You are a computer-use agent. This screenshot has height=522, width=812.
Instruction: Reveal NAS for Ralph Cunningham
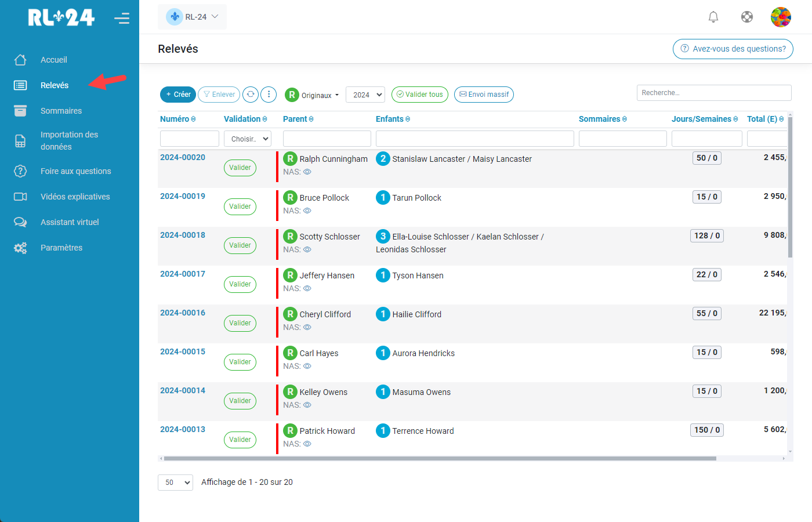307,172
